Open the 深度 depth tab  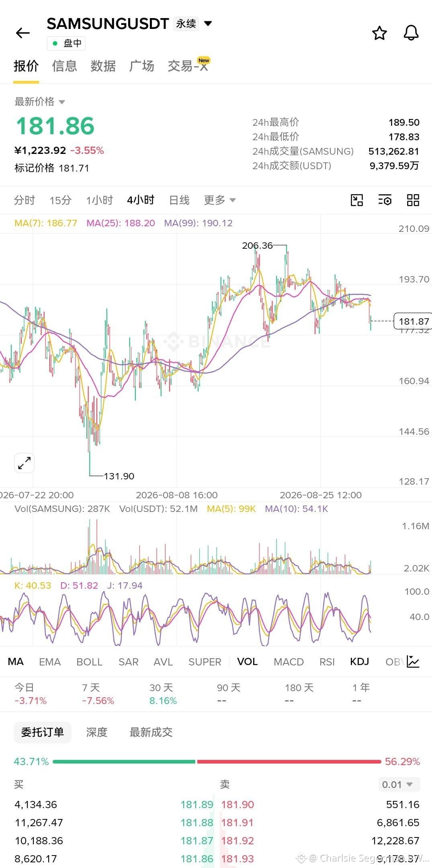click(97, 732)
